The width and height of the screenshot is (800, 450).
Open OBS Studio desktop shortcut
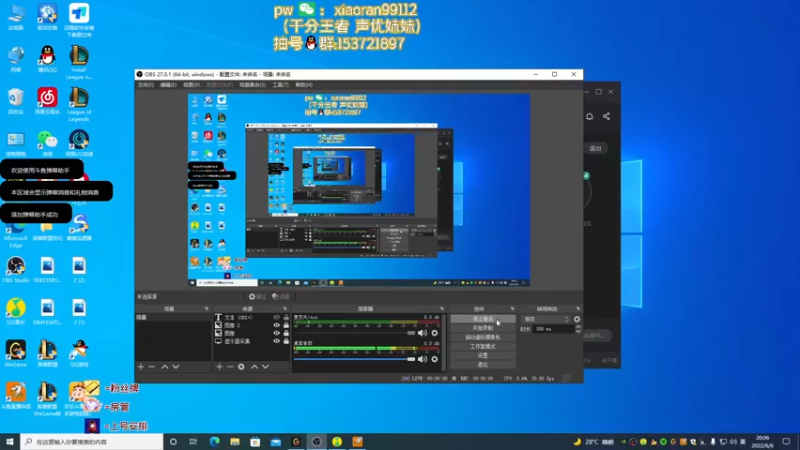(x=16, y=270)
